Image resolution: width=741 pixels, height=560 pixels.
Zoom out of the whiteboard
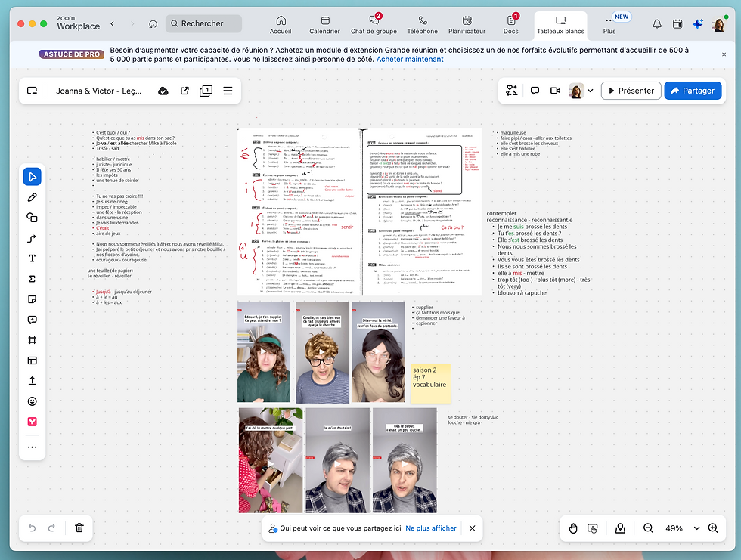[649, 528]
